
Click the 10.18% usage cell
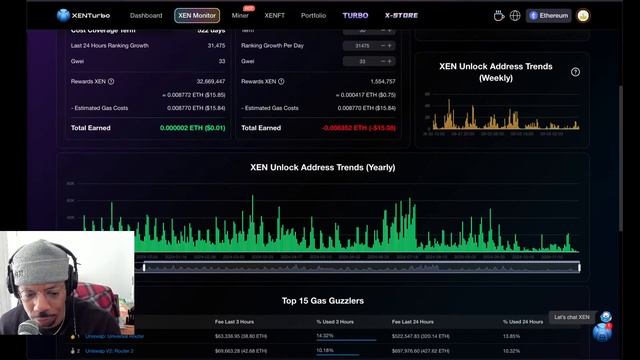pyautogui.click(x=325, y=350)
